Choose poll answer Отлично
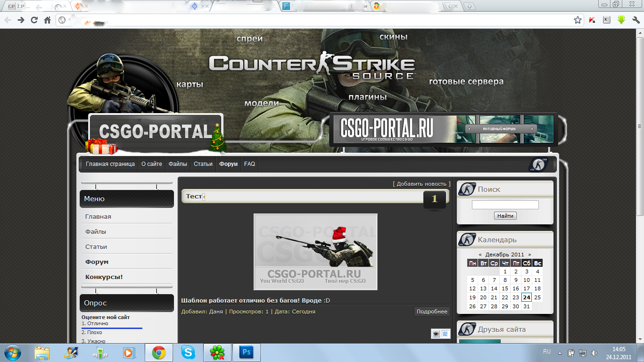The width and height of the screenshot is (644, 362). point(95,323)
